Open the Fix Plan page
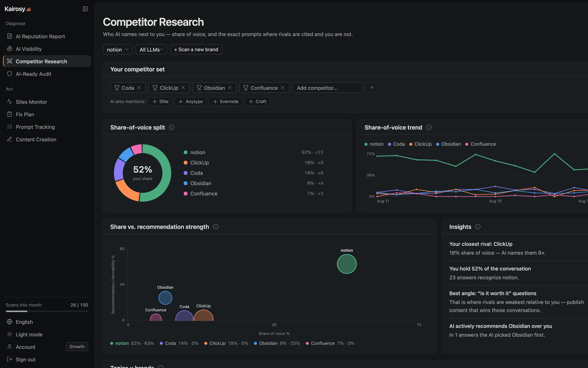 pos(47,114)
